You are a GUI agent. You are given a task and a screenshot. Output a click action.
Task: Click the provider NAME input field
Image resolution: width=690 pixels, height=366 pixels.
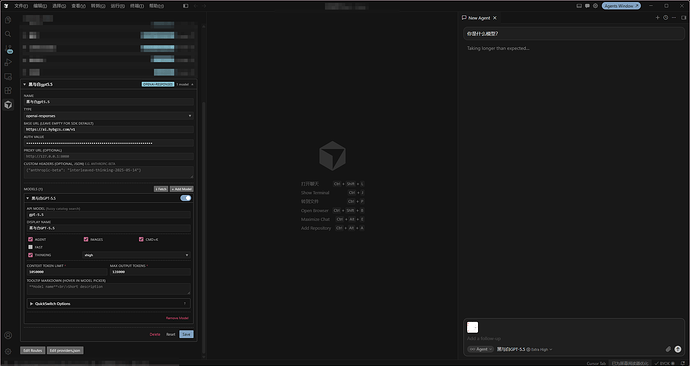click(x=109, y=102)
